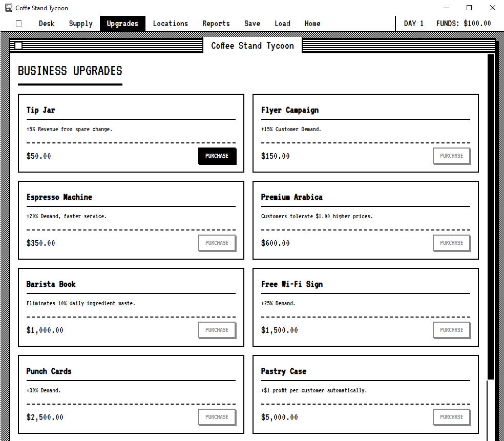Click the Punch Cards title
The image size is (504, 441).
coord(49,371)
